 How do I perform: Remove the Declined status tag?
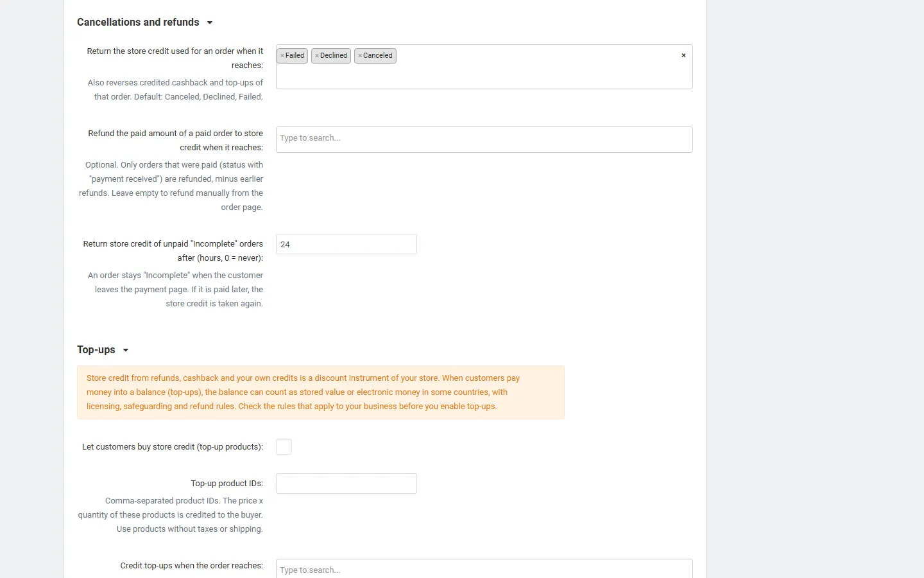tap(317, 56)
